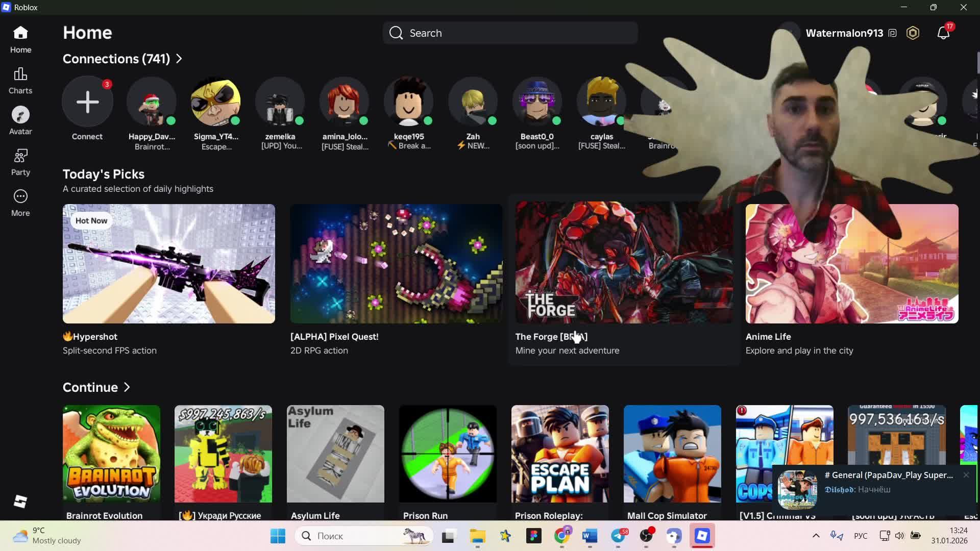Open the Robux hexagon icon
The height and width of the screenshot is (551, 980).
(x=913, y=33)
